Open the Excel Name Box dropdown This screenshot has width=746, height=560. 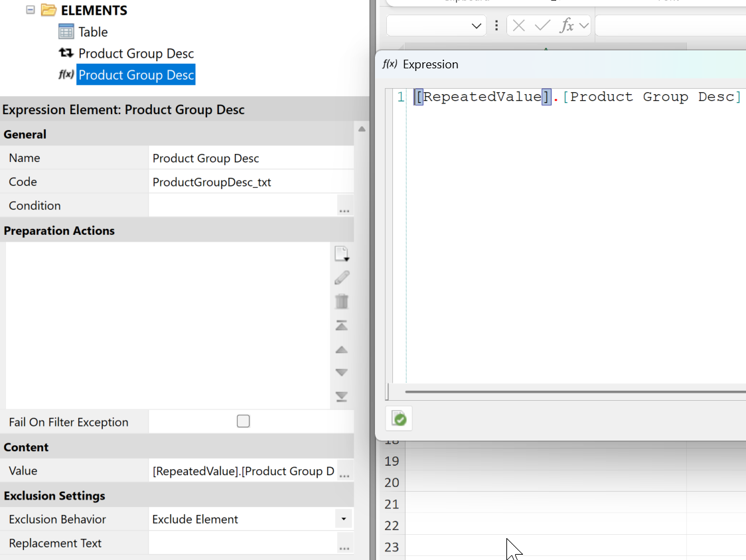477,26
